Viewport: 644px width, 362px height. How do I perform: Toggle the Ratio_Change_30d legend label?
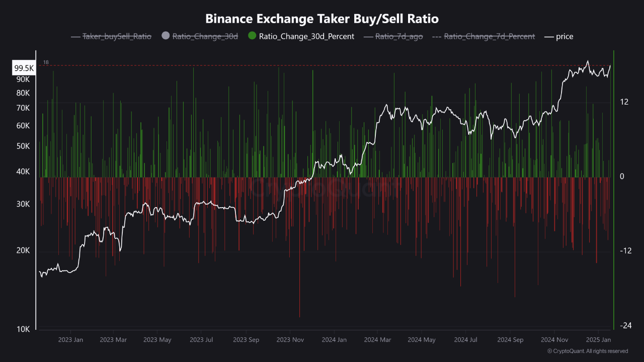tap(205, 36)
